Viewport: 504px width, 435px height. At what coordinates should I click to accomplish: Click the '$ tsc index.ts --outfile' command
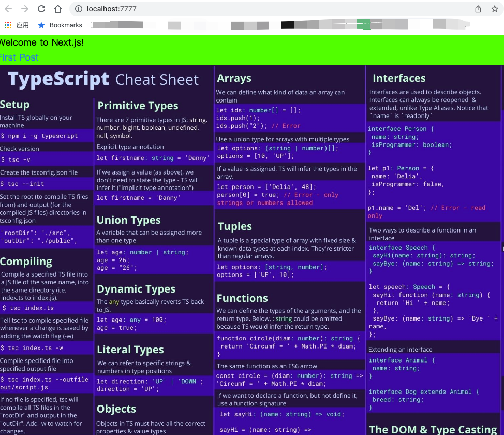click(x=45, y=380)
